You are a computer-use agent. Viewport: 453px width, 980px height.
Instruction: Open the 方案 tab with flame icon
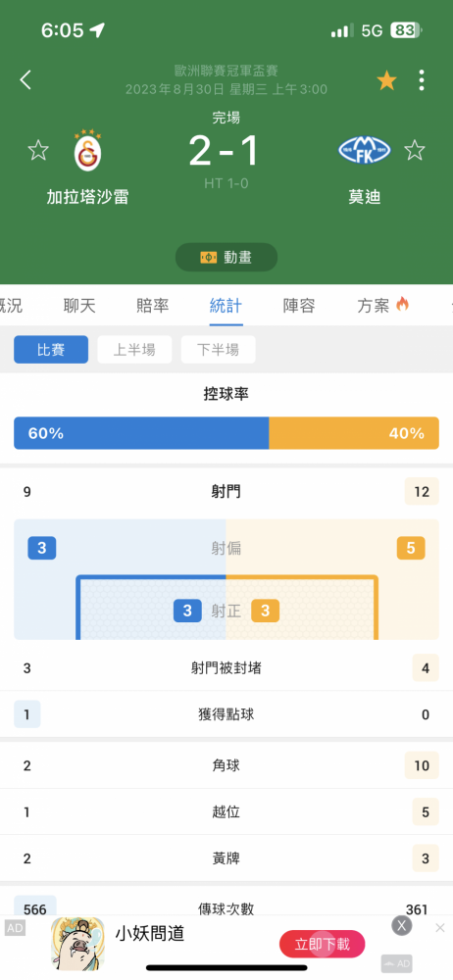[x=383, y=306]
